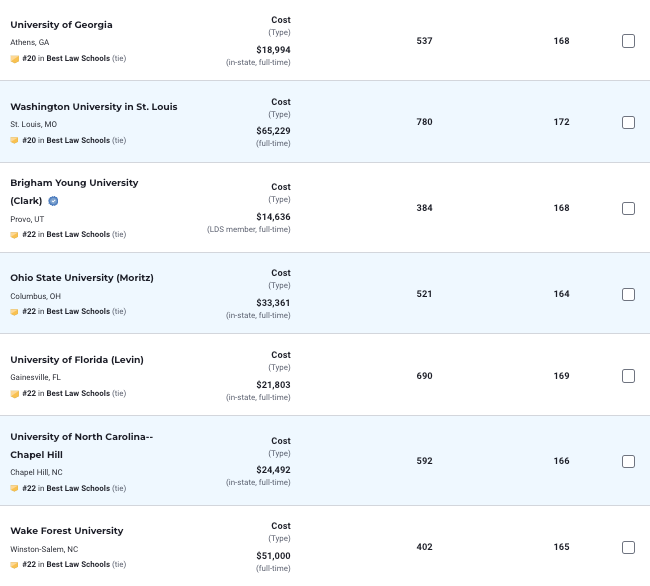Click the verified badge beside Brigham Young (Clark)
650x586 pixels.
(x=54, y=201)
